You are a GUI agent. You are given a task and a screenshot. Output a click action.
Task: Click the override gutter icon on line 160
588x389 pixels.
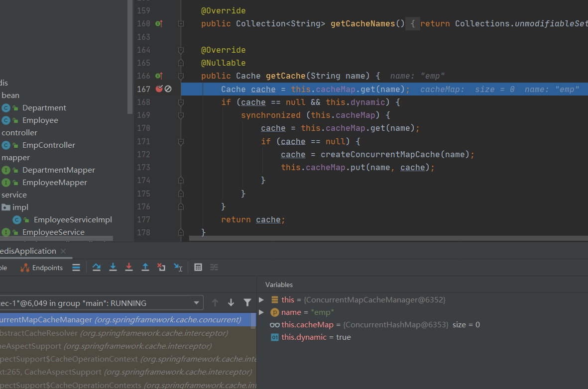click(x=159, y=23)
